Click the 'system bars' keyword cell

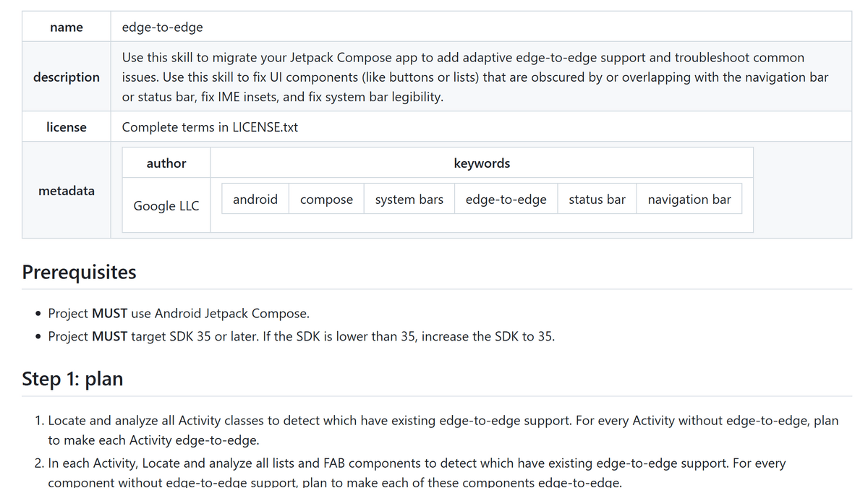click(409, 200)
